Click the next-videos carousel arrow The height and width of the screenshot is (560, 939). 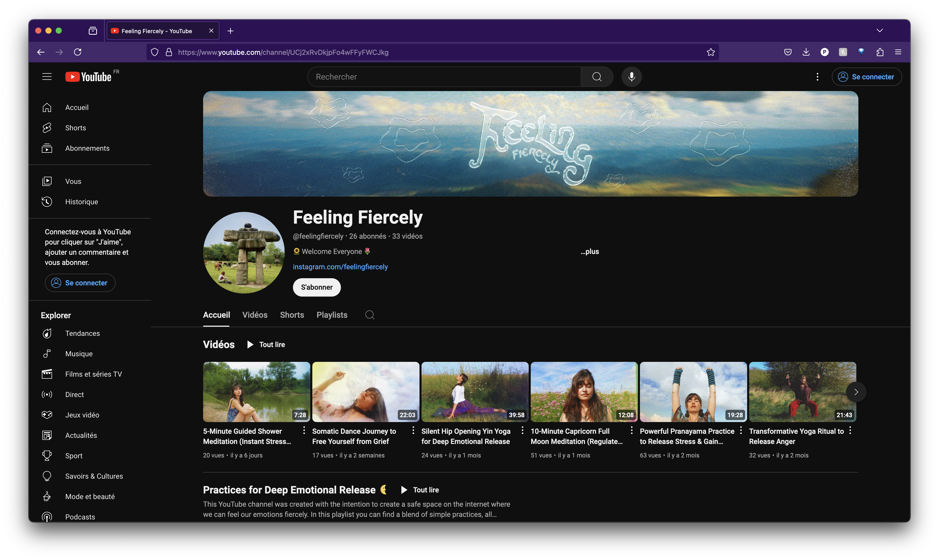coord(856,392)
